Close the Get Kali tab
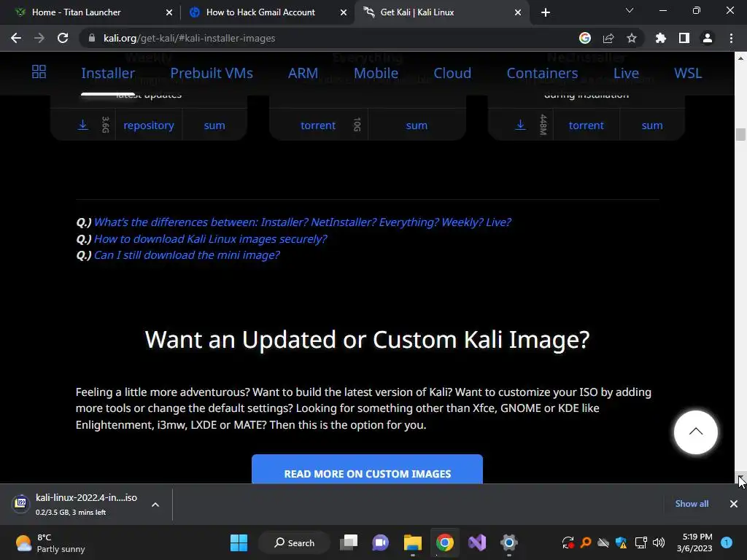This screenshot has width=747, height=560. [x=518, y=12]
